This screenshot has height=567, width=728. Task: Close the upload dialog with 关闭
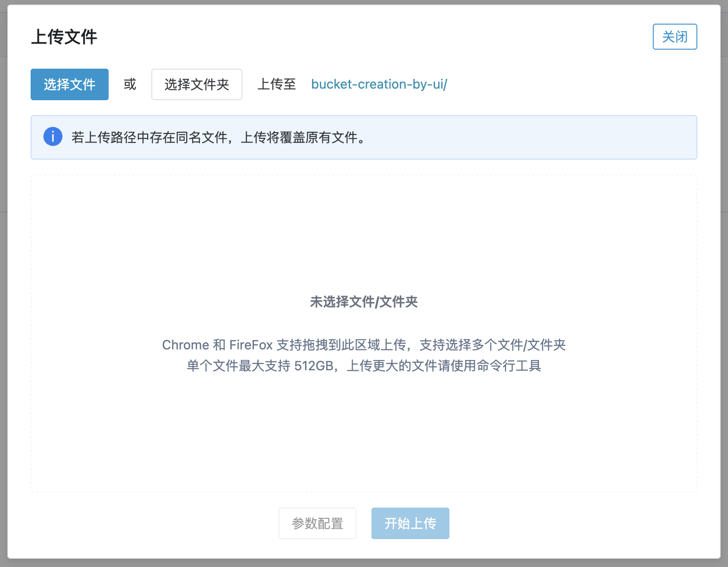point(675,37)
